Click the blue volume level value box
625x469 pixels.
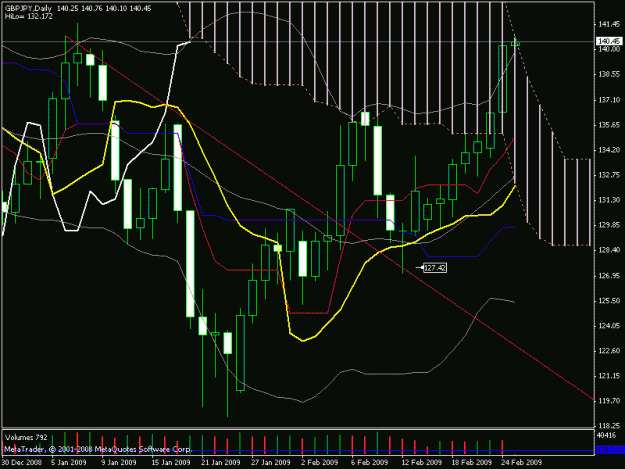tap(610, 450)
